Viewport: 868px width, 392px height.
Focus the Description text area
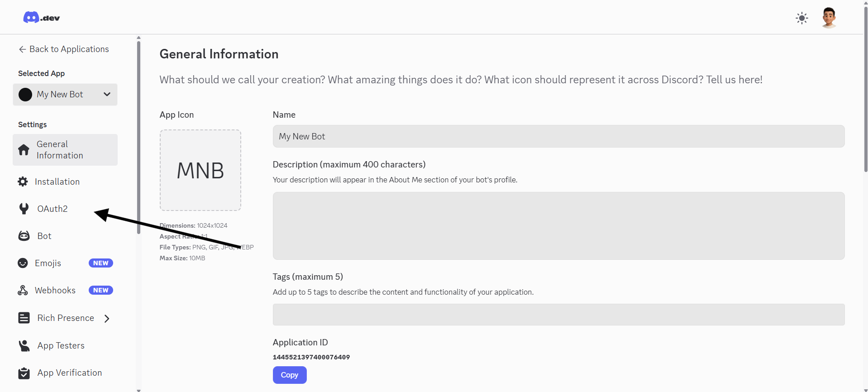pyautogui.click(x=558, y=225)
